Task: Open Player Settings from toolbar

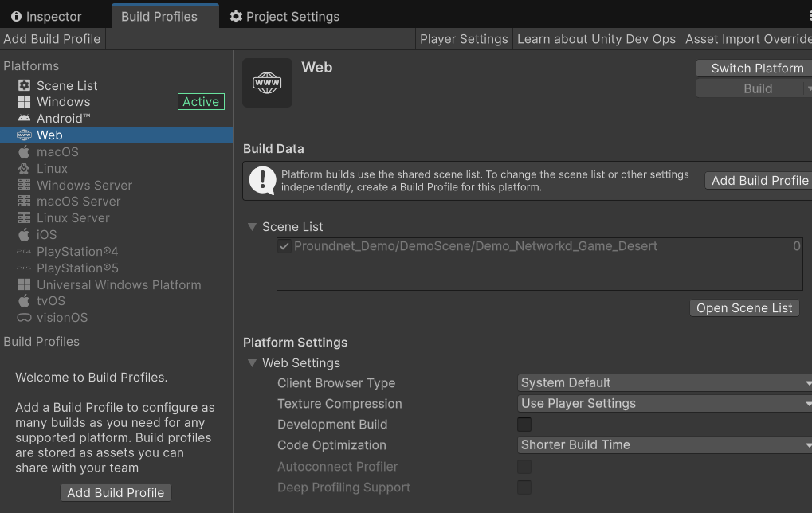Action: [x=464, y=39]
